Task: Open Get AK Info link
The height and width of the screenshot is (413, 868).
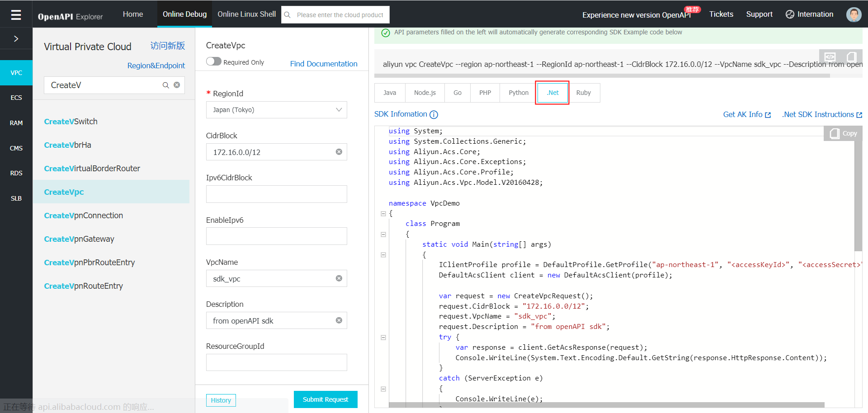Action: [x=747, y=115]
